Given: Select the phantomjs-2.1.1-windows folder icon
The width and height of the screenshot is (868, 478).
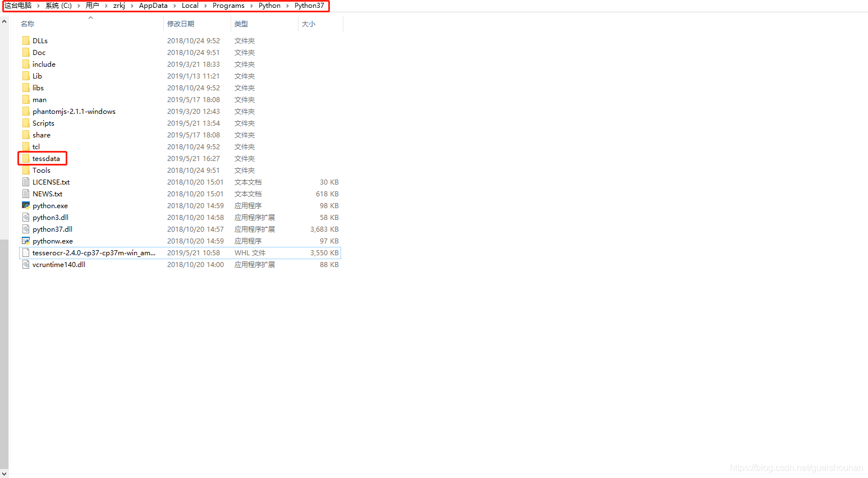Looking at the screenshot, I should pyautogui.click(x=26, y=111).
